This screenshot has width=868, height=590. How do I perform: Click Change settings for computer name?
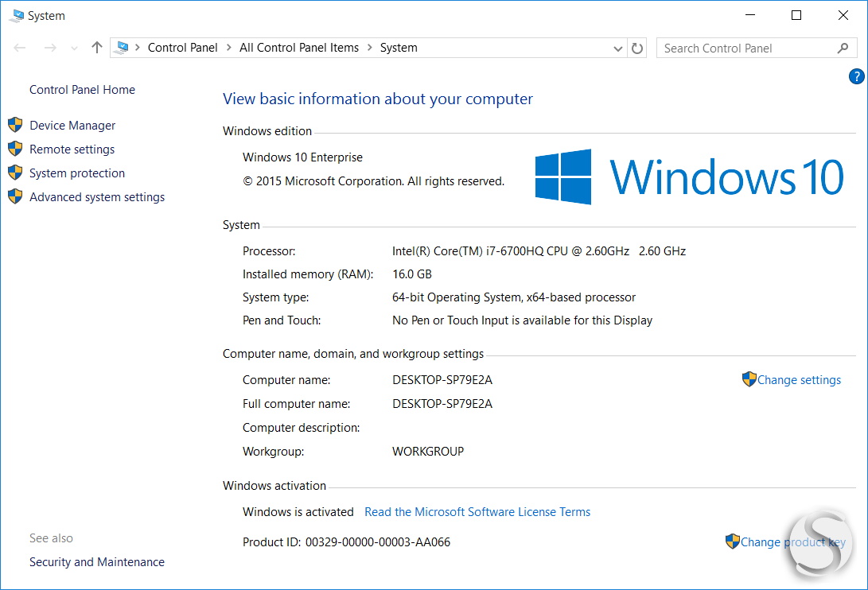(799, 380)
